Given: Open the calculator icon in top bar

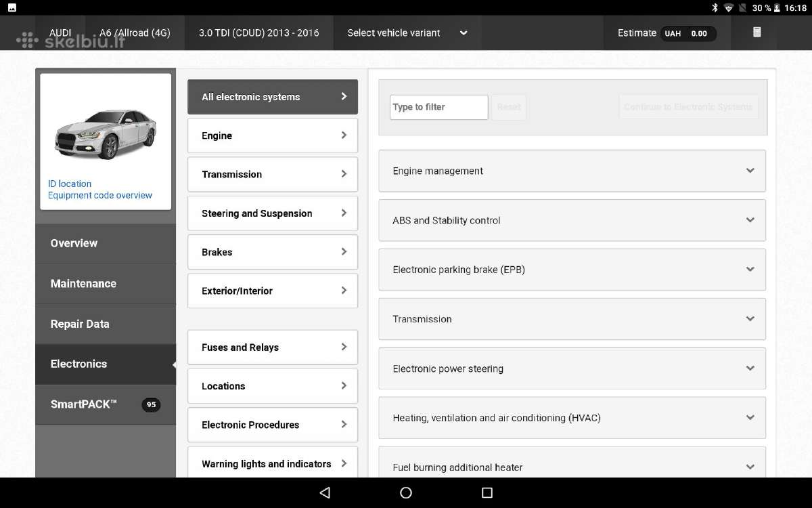Looking at the screenshot, I should (757, 33).
